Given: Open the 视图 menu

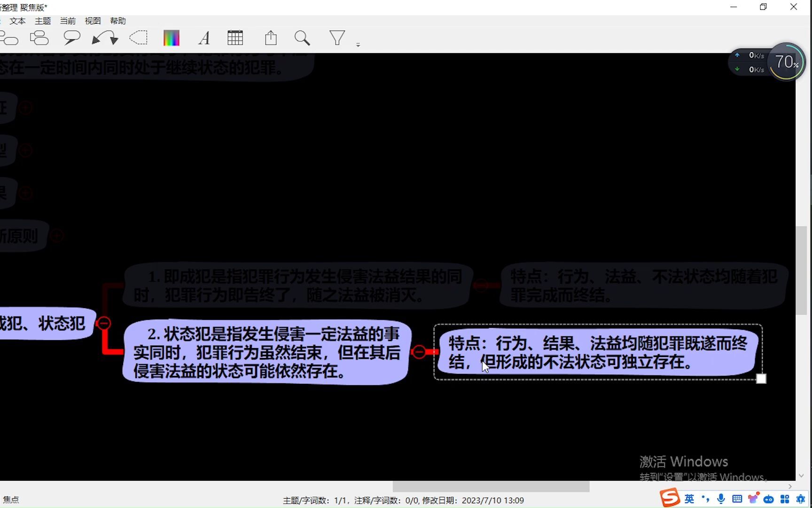Looking at the screenshot, I should coord(93,21).
